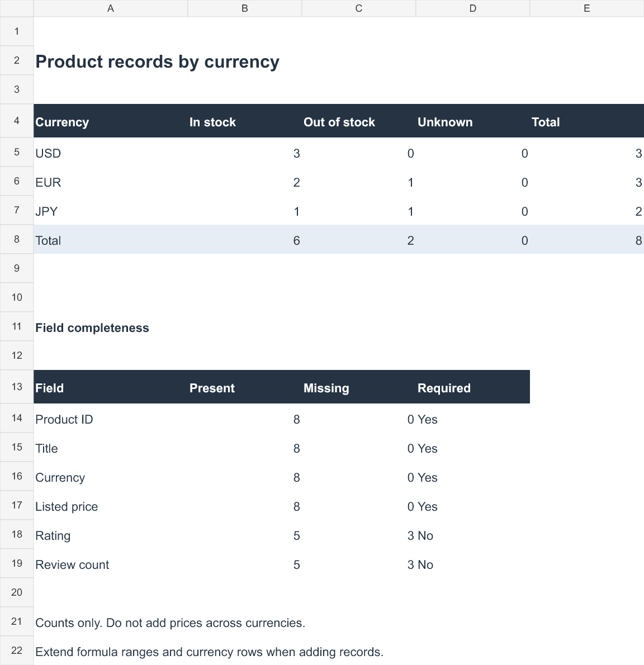
Task: Select column A header
Action: click(x=111, y=8)
